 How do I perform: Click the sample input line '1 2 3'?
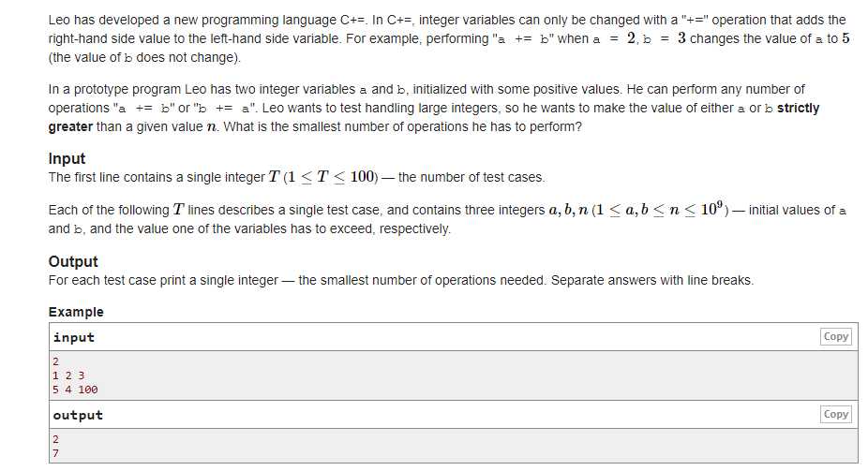[x=68, y=375]
